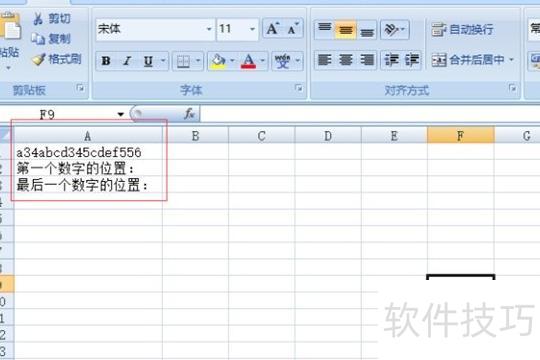Open the underline style dropdown arrow

tap(163, 61)
